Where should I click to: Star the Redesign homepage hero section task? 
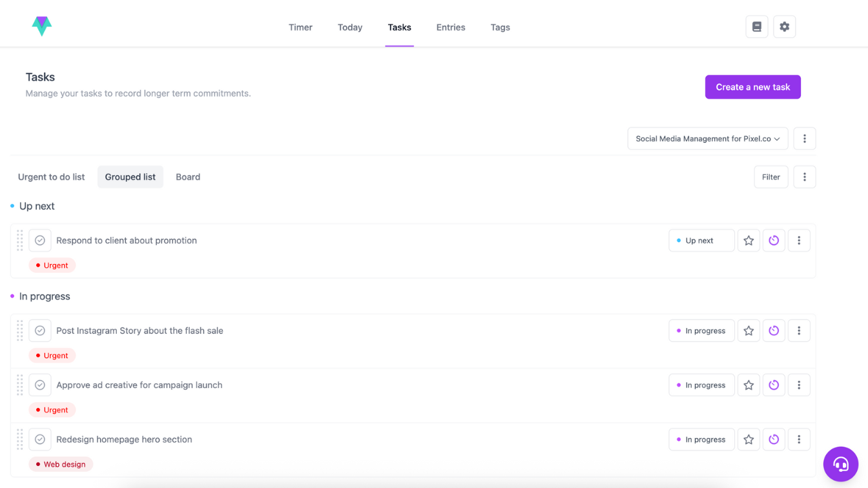point(749,440)
